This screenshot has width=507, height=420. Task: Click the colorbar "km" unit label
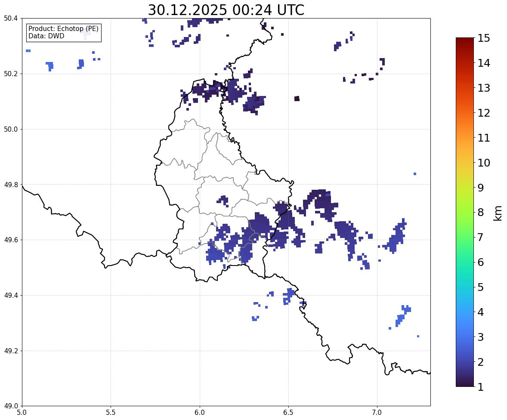498,213
